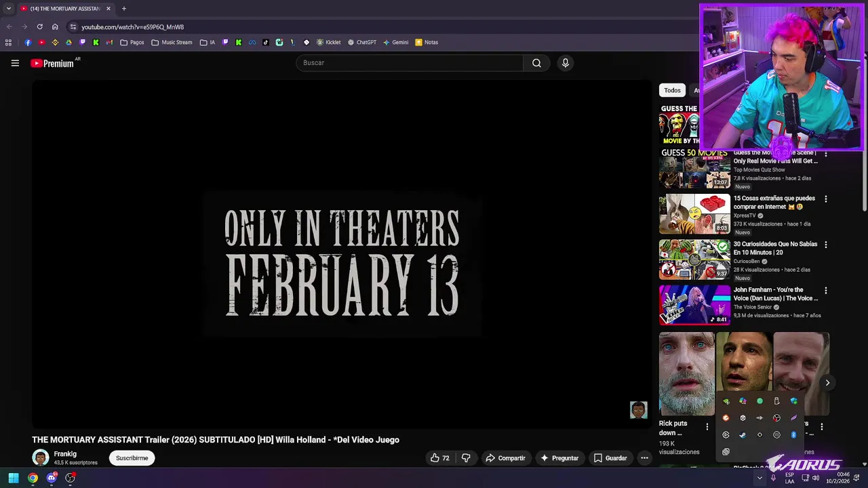
Task: Go to browser home page
Action: (55, 26)
